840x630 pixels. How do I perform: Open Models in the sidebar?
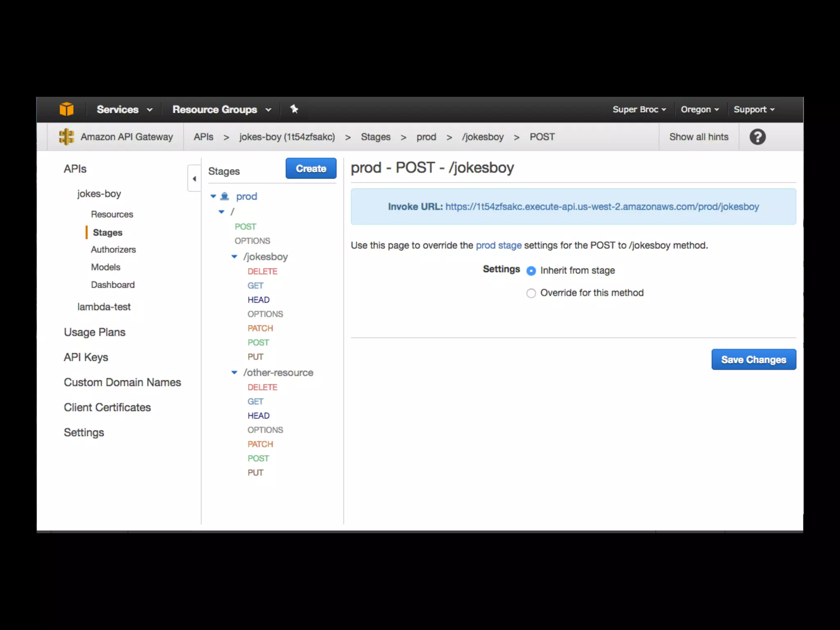tap(106, 267)
